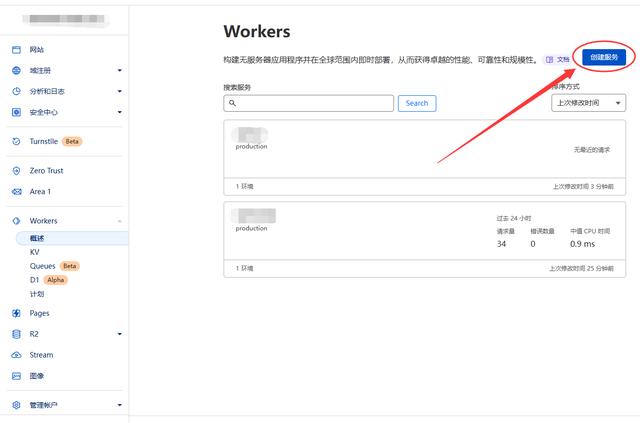640x423 pixels.
Task: Click the 安全中心 shield icon
Action: tap(16, 112)
